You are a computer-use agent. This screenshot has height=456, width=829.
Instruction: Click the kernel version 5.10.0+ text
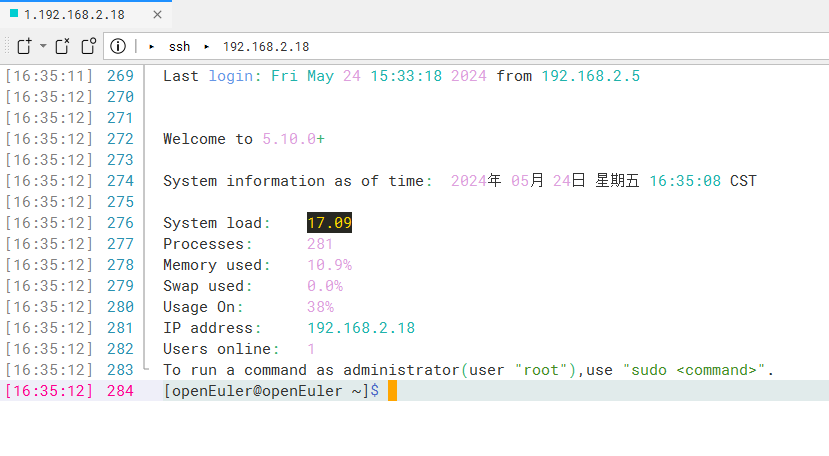(293, 139)
